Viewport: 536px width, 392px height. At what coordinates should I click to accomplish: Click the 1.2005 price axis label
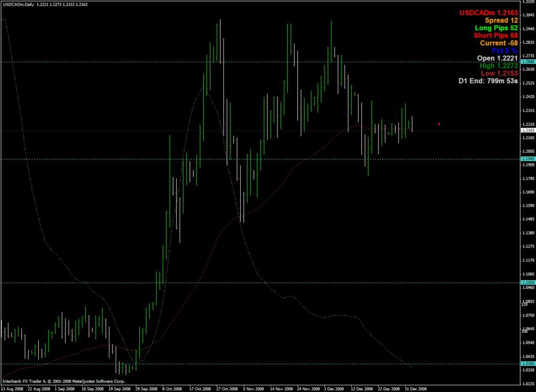click(x=528, y=151)
